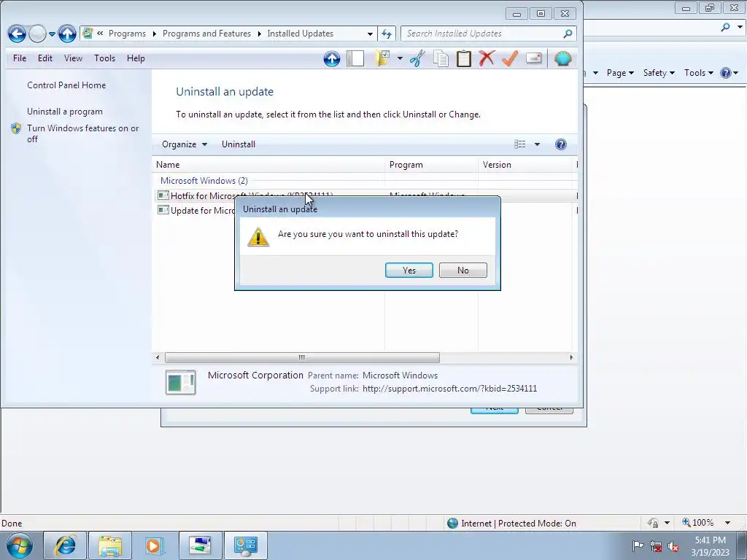The width and height of the screenshot is (747, 560).
Task: Click the blue Up arrow toolbar icon
Action: (332, 58)
